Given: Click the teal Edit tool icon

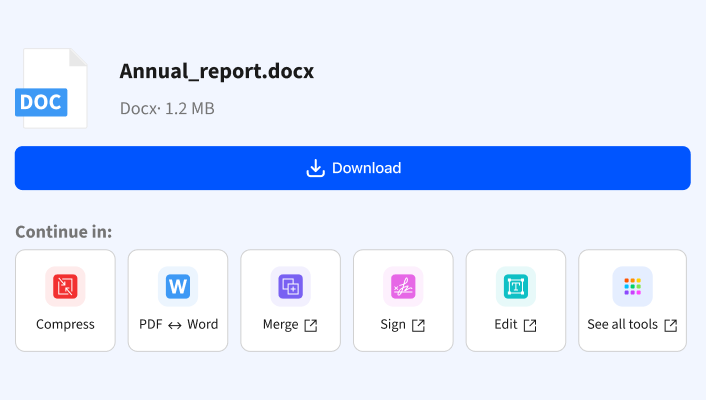Looking at the screenshot, I should point(516,287).
